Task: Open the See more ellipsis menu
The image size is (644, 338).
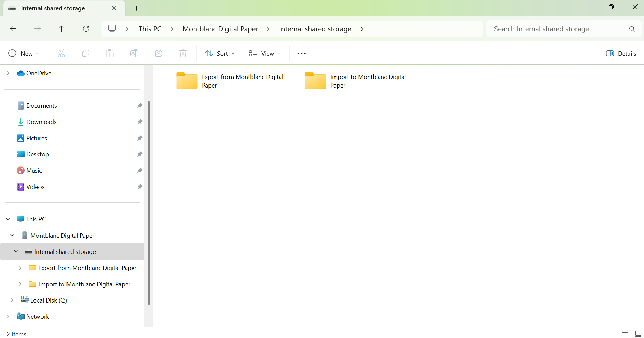Action: click(x=301, y=53)
